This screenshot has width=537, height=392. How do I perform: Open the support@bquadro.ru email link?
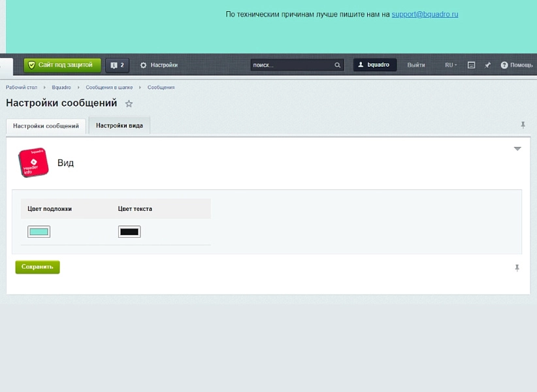[425, 14]
